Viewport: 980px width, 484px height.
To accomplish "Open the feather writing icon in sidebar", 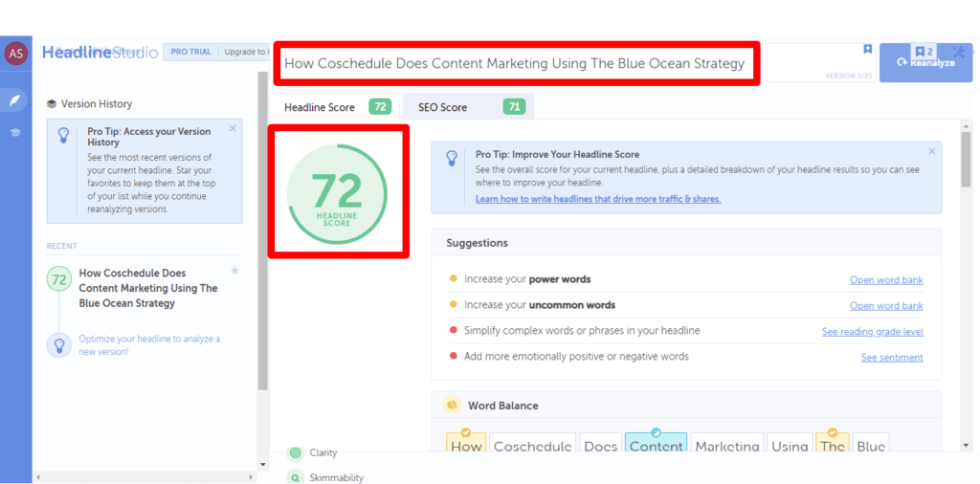I will (x=15, y=99).
